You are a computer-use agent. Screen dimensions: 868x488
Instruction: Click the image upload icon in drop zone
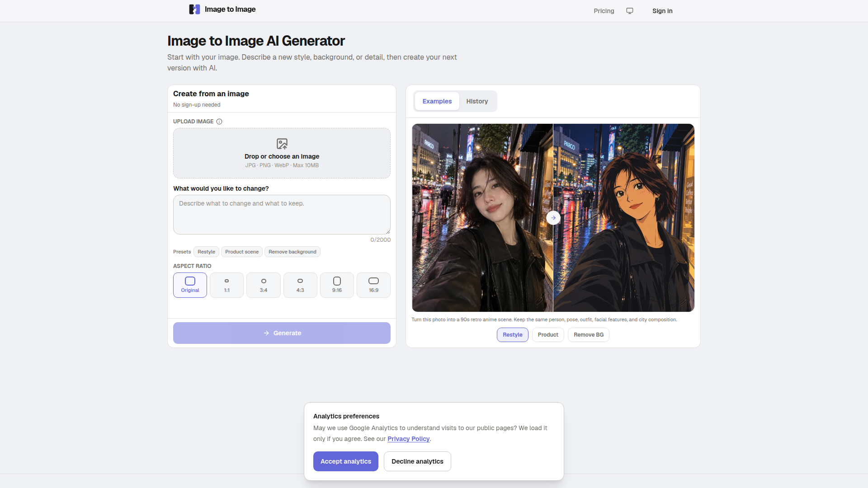(282, 144)
